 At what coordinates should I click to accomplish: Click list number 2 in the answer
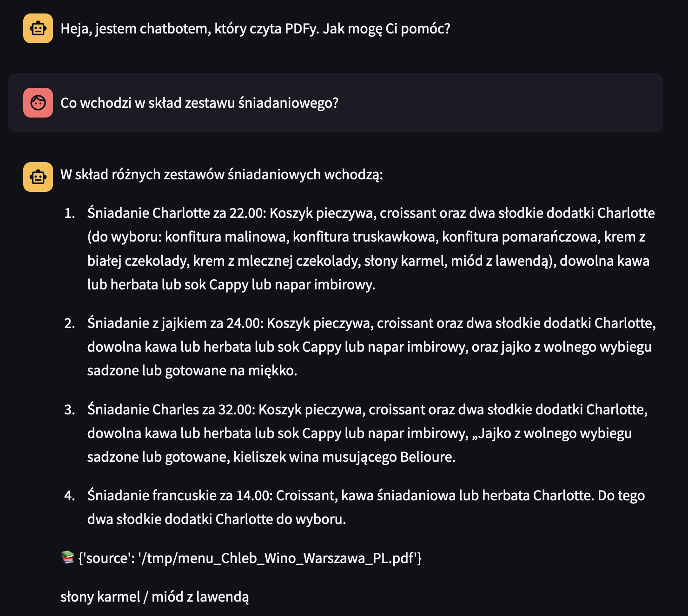point(69,323)
